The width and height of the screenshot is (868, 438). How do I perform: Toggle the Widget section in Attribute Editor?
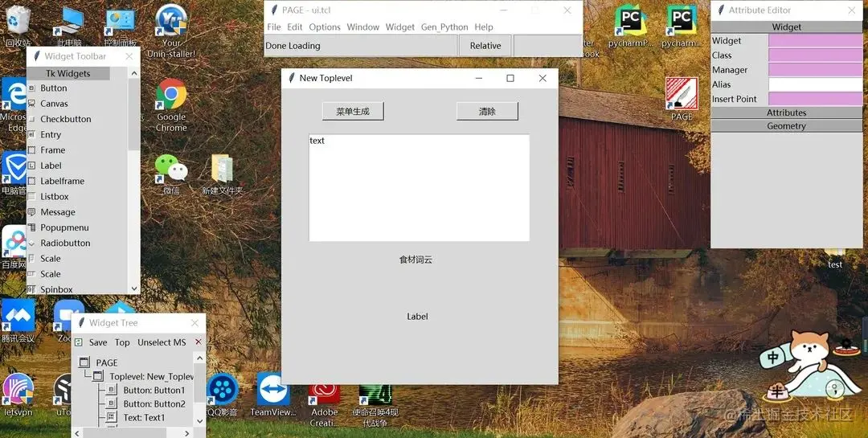tap(786, 27)
